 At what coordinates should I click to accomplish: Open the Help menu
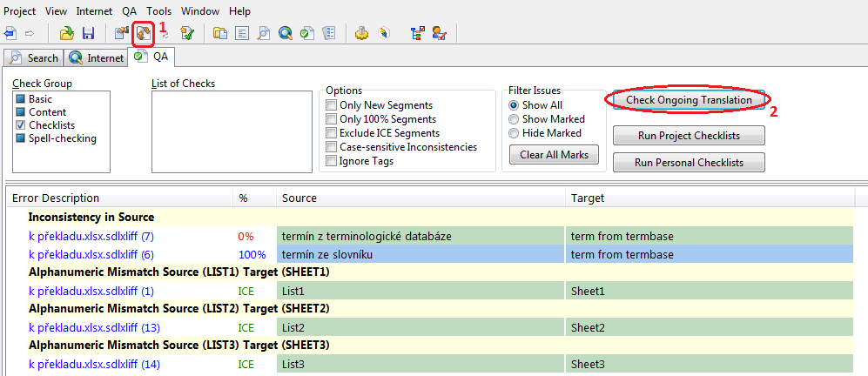pos(239,11)
